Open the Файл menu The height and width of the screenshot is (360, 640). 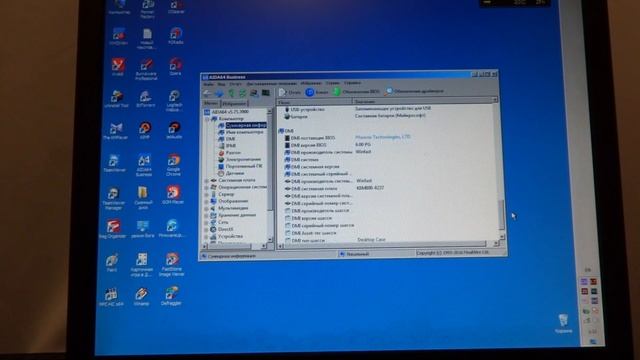pos(208,84)
